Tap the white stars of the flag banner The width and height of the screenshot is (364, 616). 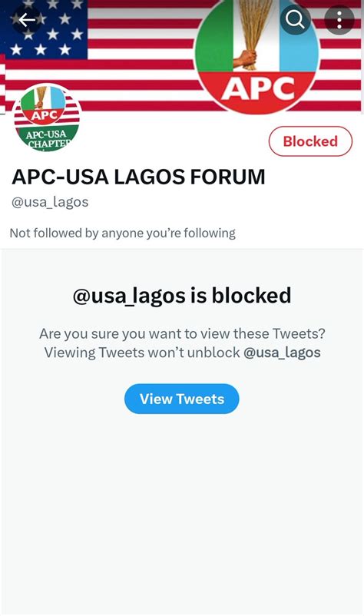click(x=45, y=29)
